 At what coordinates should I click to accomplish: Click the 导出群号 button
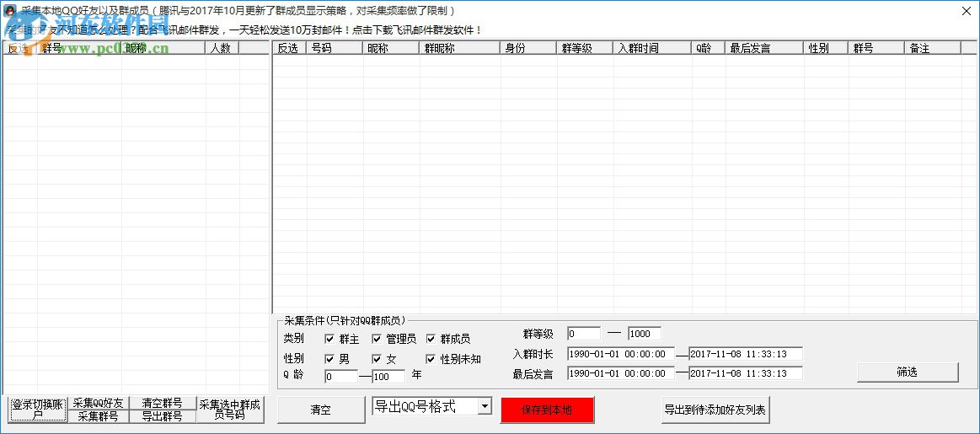(x=163, y=416)
